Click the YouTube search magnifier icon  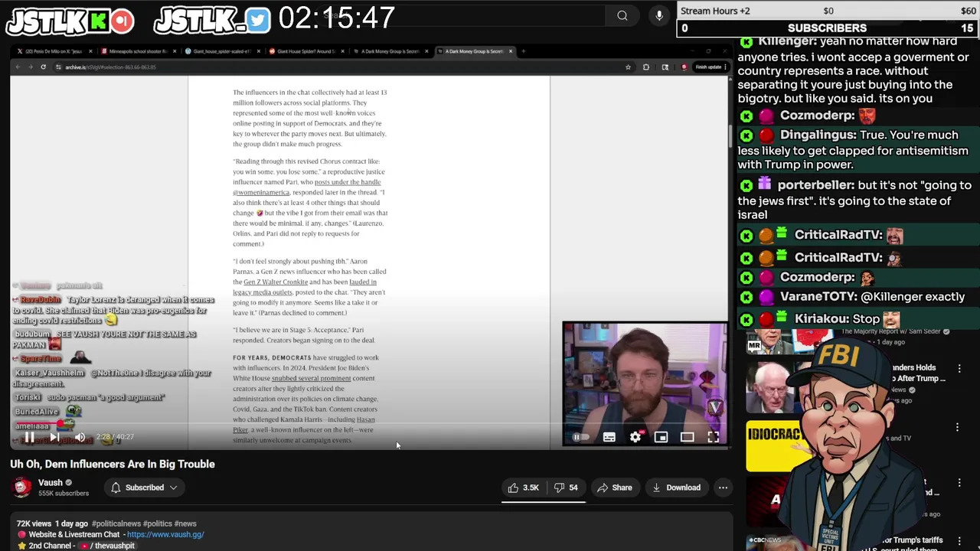coord(622,15)
